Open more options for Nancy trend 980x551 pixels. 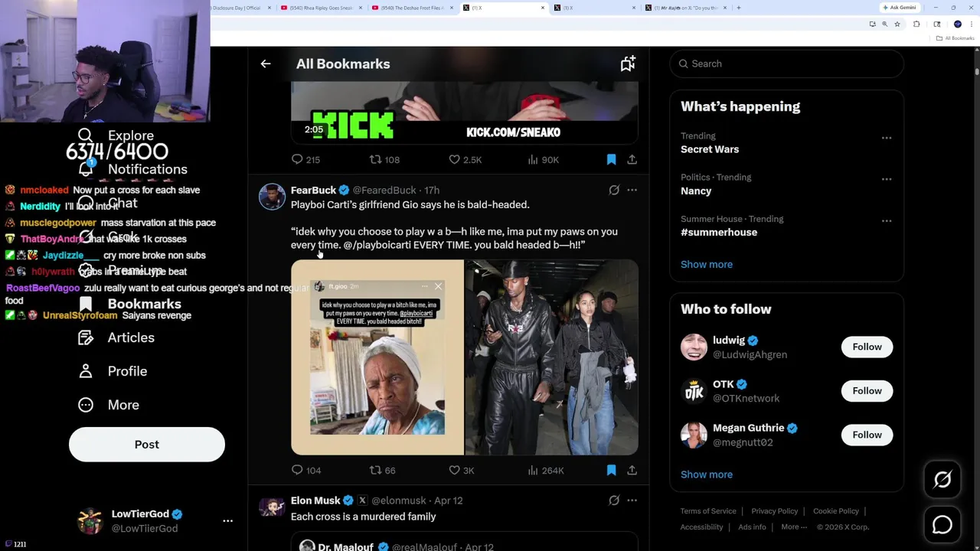click(887, 179)
